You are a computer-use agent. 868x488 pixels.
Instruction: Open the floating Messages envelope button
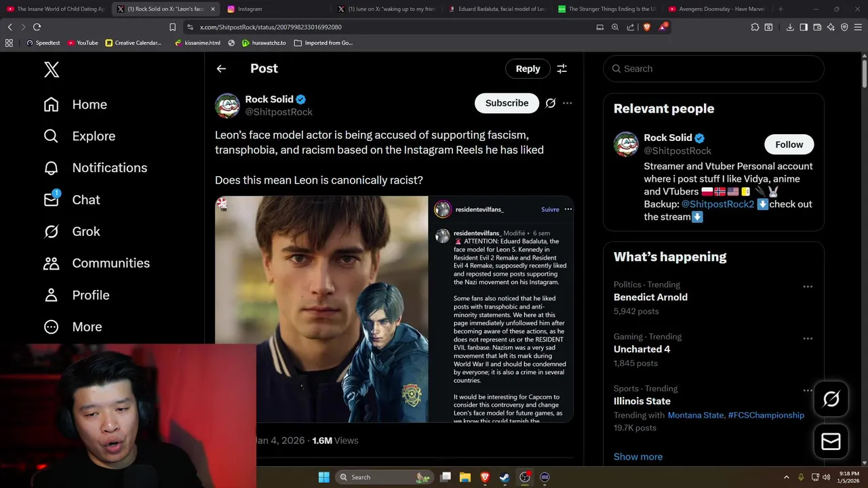coord(831,442)
